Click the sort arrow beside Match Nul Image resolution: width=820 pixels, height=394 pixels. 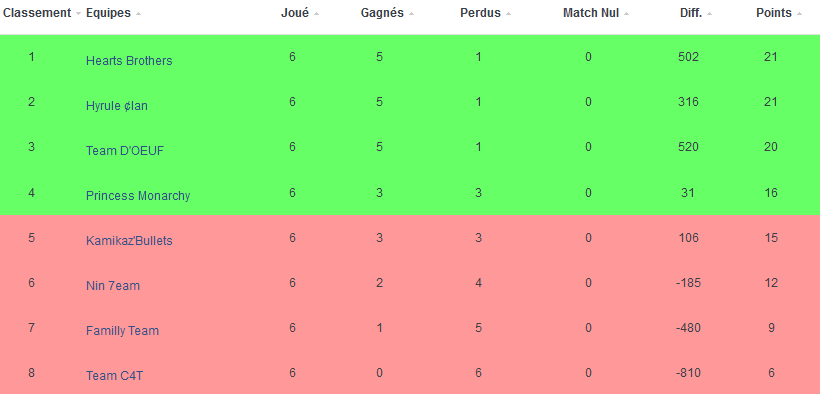[x=627, y=14]
